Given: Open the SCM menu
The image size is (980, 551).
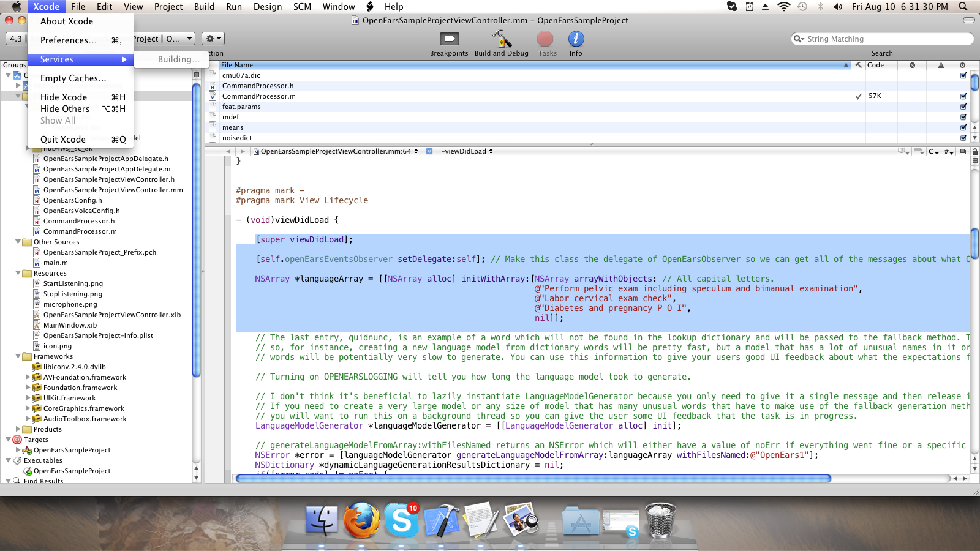Looking at the screenshot, I should click(x=302, y=7).
